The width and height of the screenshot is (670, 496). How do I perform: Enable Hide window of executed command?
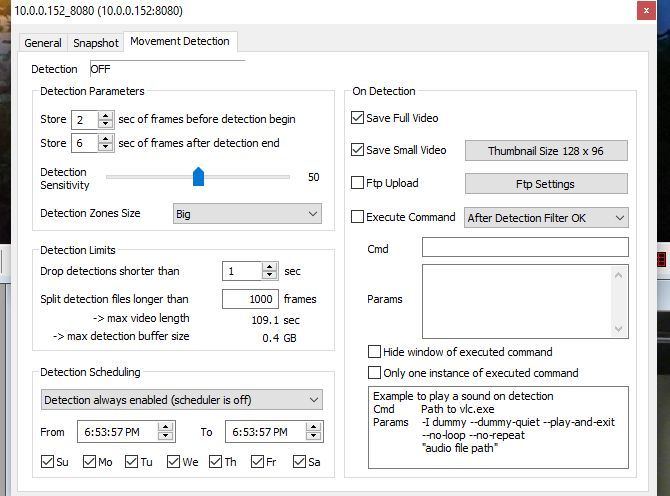[x=374, y=352]
